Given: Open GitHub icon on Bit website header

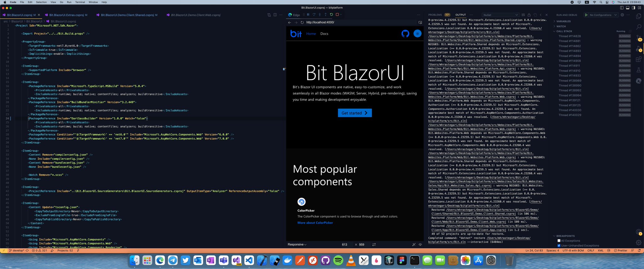Looking at the screenshot, I should (405, 34).
